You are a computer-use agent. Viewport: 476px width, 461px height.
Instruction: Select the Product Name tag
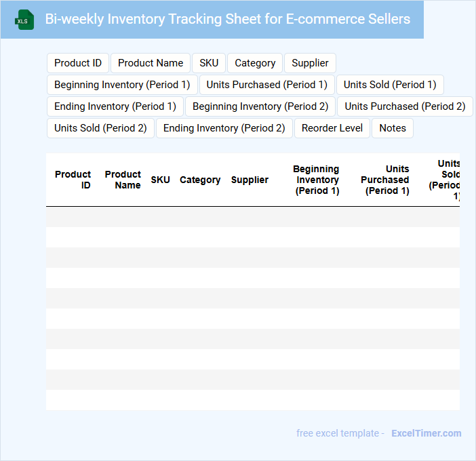pyautogui.click(x=151, y=63)
